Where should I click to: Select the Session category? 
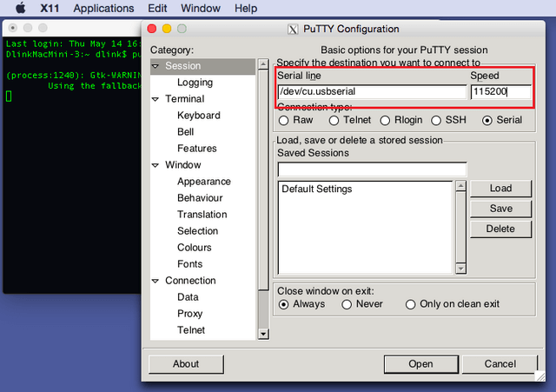pyautogui.click(x=202, y=66)
